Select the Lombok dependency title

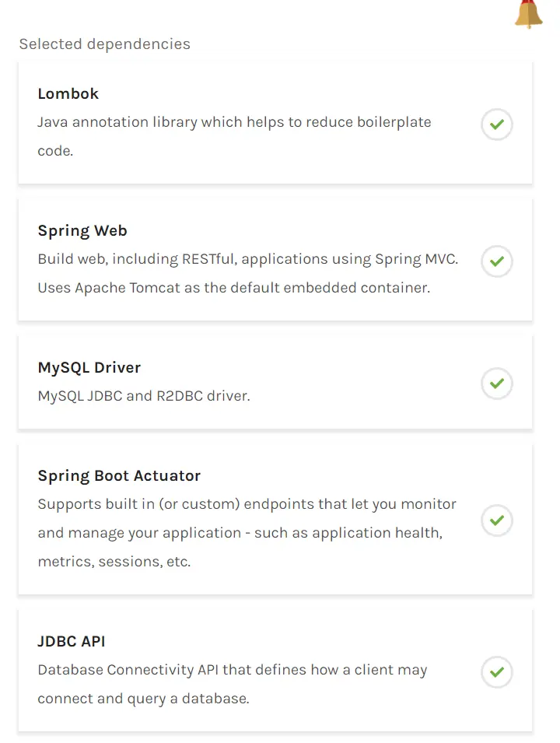[68, 93]
